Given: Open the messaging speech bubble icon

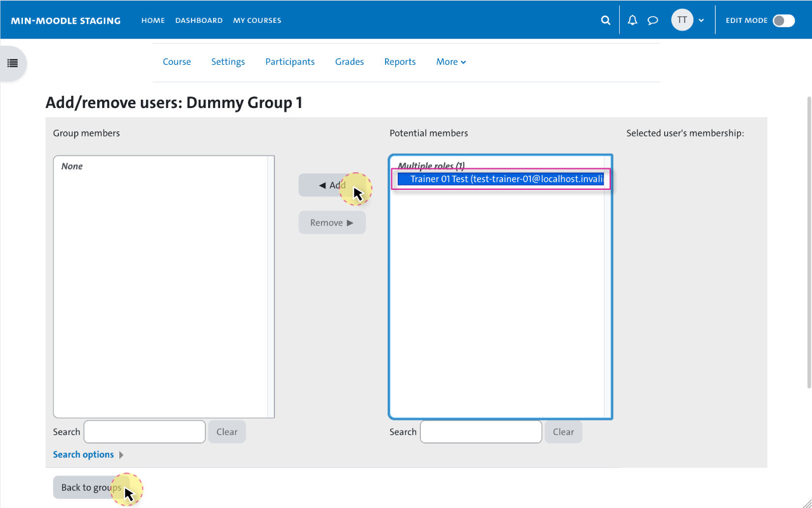Looking at the screenshot, I should [x=653, y=20].
